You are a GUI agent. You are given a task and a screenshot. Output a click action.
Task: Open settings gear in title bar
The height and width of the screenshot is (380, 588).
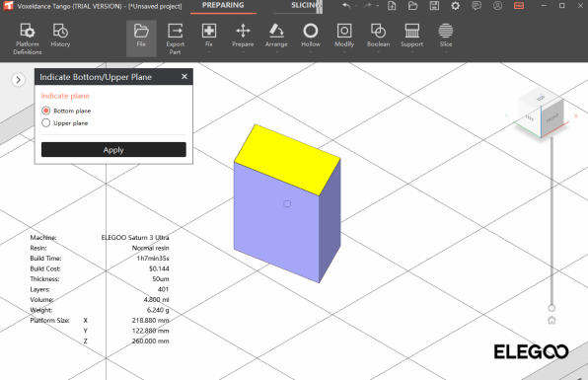(455, 6)
